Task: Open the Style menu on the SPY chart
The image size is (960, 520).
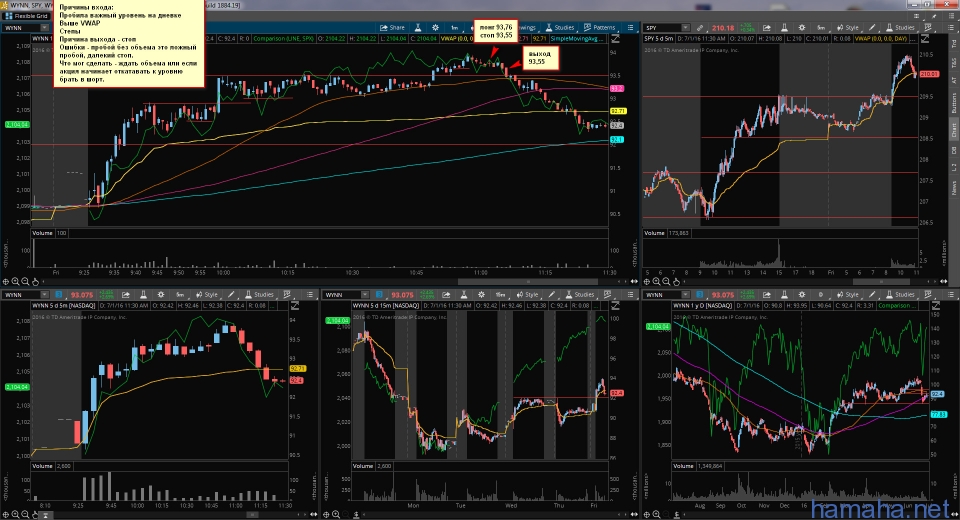Action: pos(847,28)
